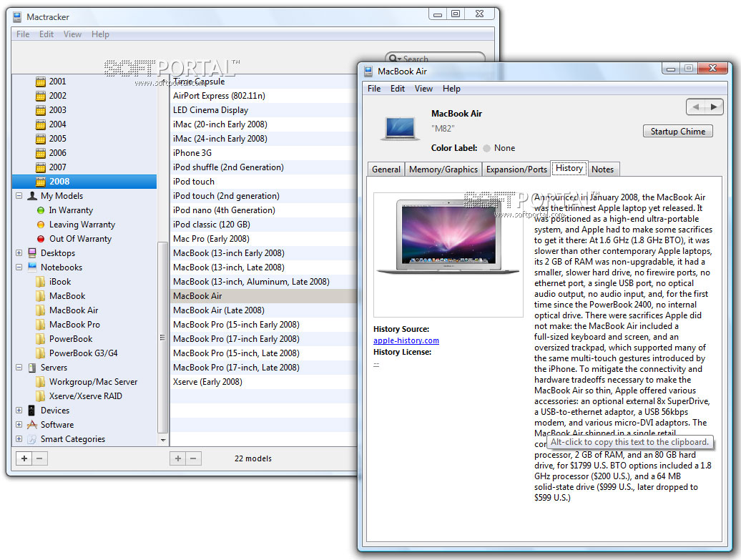Click the Smart Categories icon
The height and width of the screenshot is (560, 741).
click(x=32, y=439)
